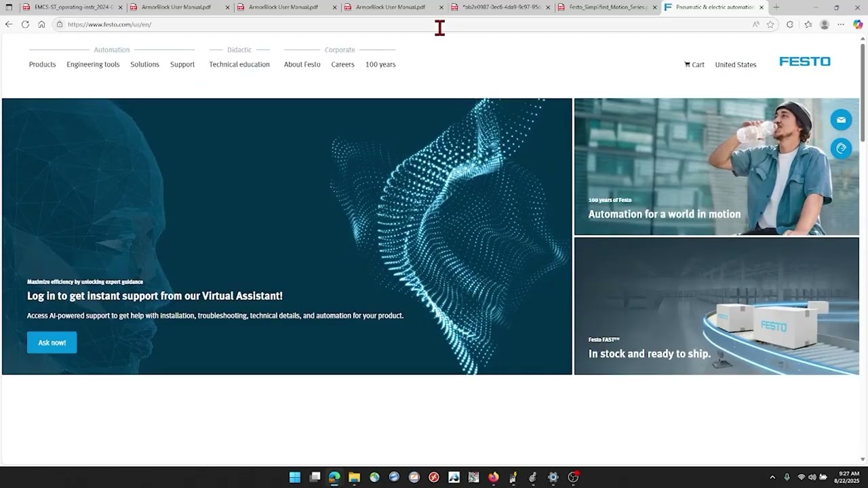Open the Settings gear on taskbar

pos(553,477)
